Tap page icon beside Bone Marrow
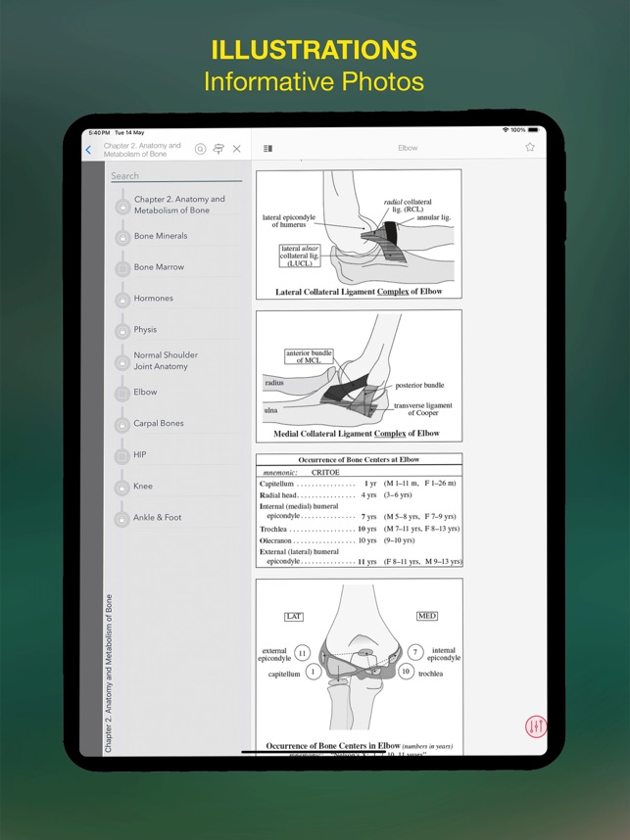This screenshot has width=630, height=840. [122, 268]
